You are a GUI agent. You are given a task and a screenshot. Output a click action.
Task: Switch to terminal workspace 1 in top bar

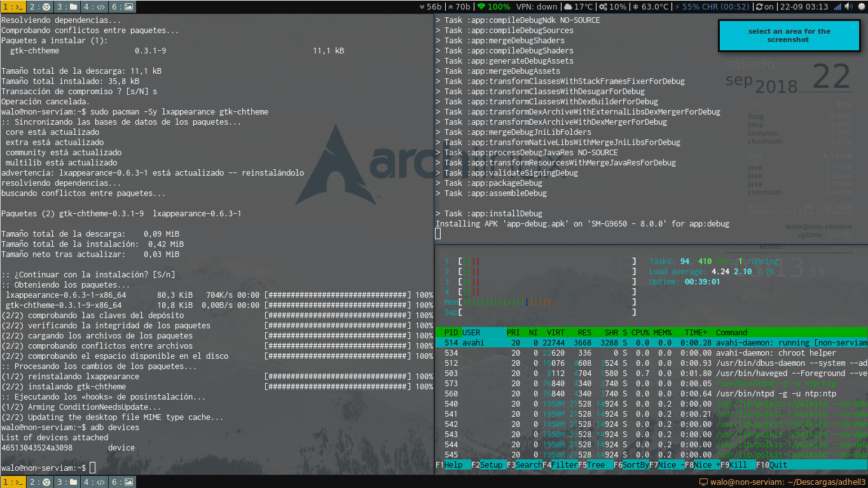[13, 6]
